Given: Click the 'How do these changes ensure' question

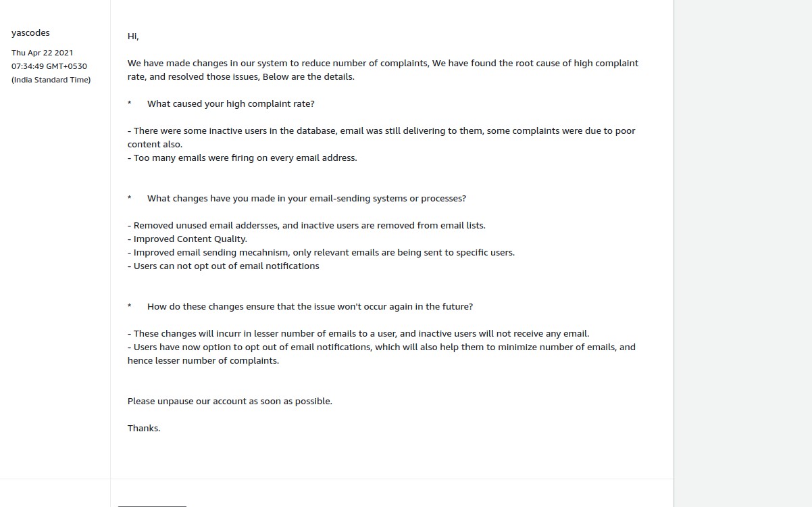Looking at the screenshot, I should coord(309,307).
